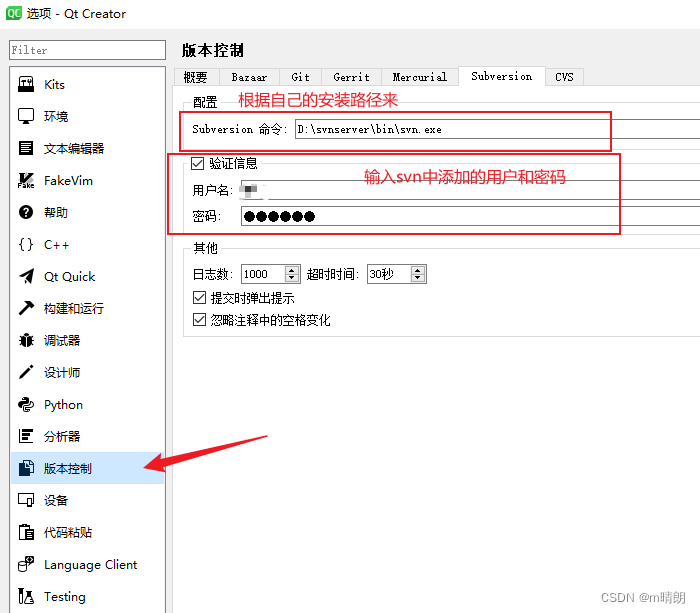
Task: Switch to the Gerrit tab
Action: pos(351,77)
